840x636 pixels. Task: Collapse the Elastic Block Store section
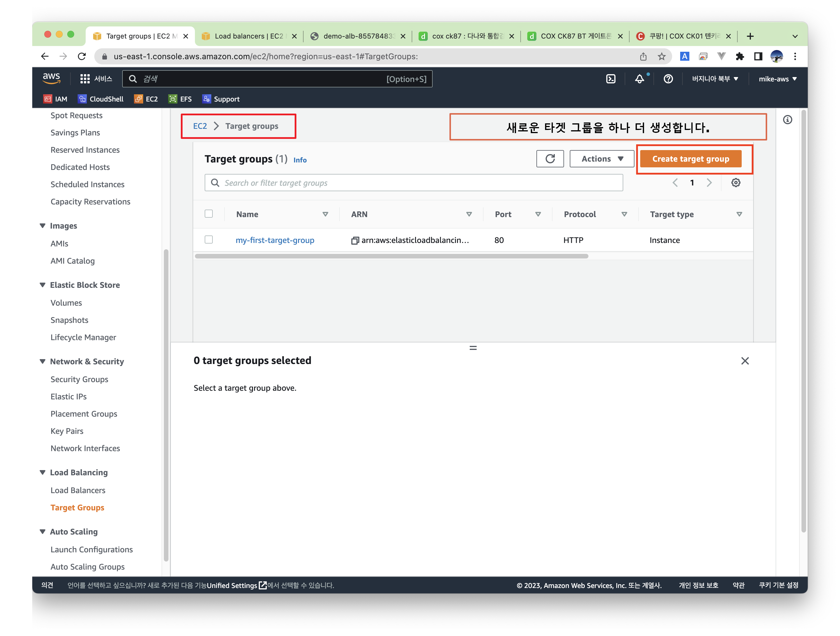click(x=43, y=285)
